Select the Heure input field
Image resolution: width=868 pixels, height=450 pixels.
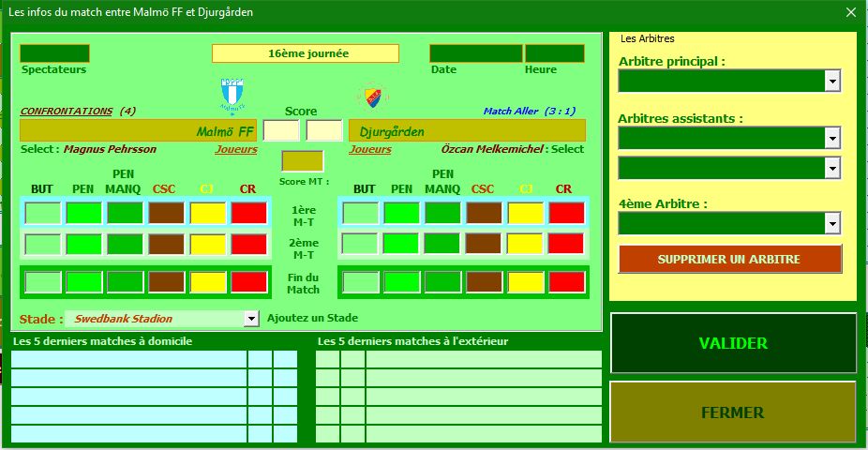(554, 53)
